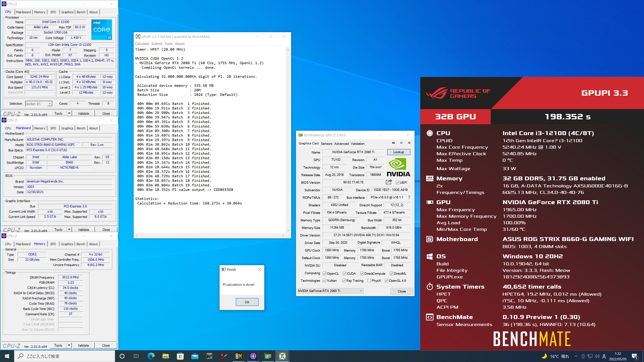
Task: Expand Tools dropdown arrow in Memory window
Action: pyautogui.click(x=69, y=345)
